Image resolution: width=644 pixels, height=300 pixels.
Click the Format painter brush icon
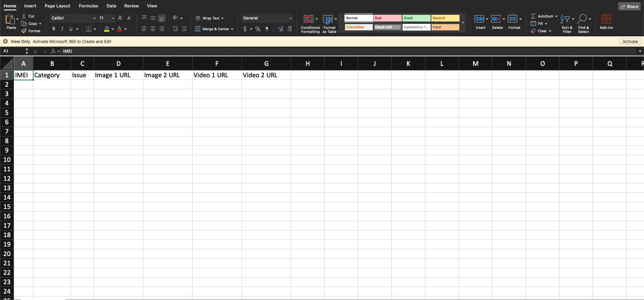tap(24, 31)
